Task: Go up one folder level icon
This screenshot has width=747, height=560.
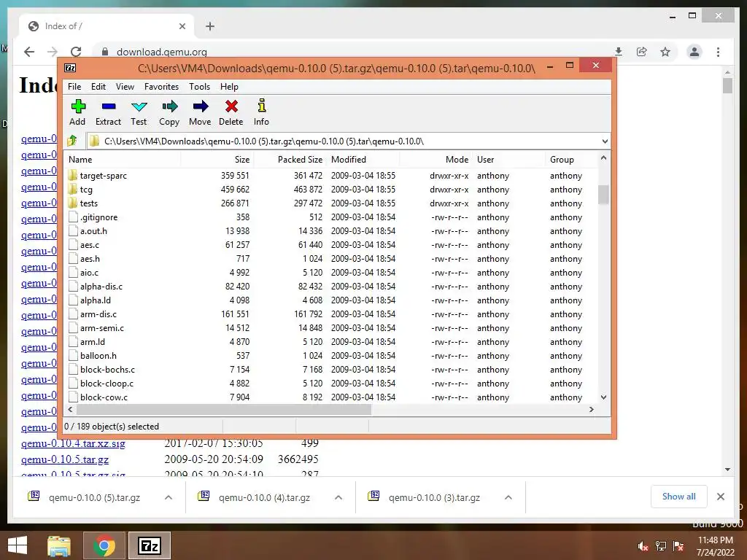Action: click(x=72, y=141)
